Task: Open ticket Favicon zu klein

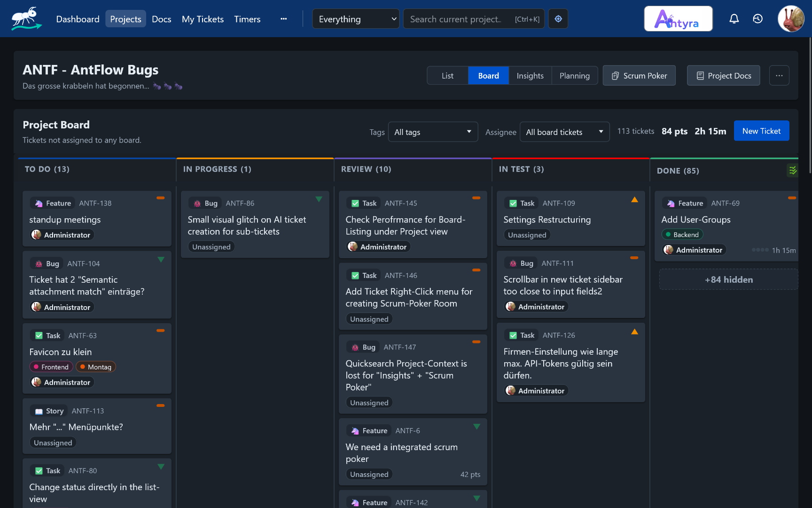Action: (61, 352)
